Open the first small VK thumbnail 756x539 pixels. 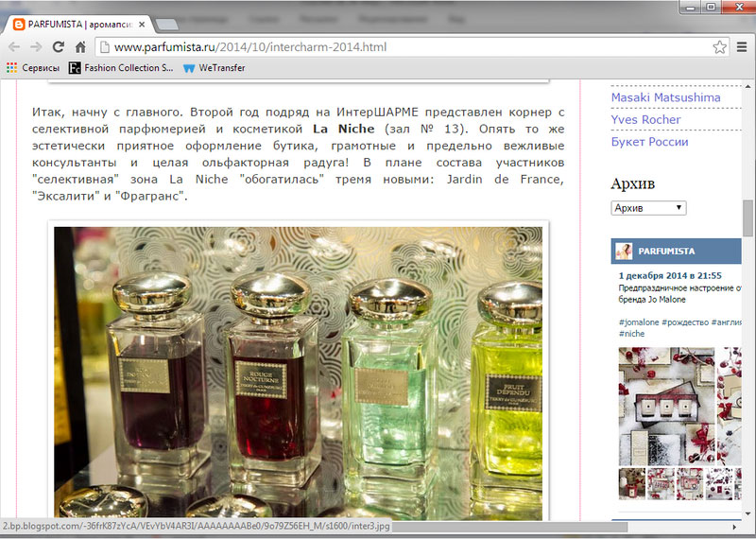click(x=631, y=483)
